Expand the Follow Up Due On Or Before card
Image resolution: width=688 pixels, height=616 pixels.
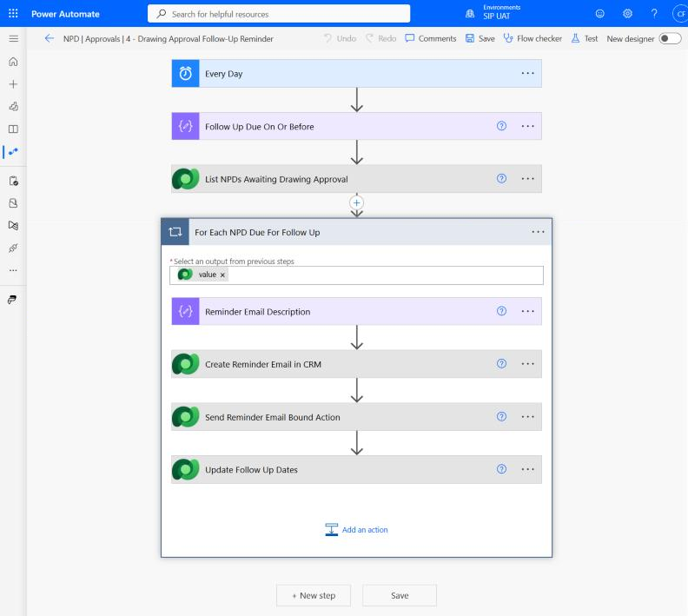tap(356, 126)
